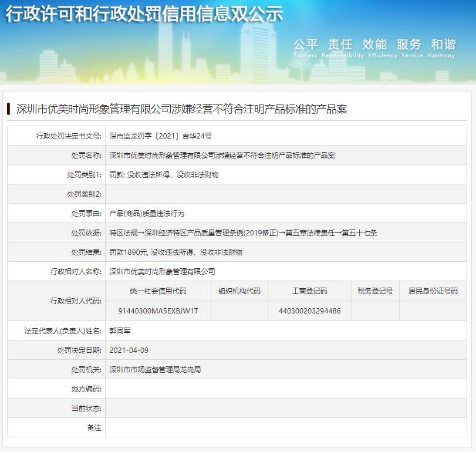Screen dimensions: 476x452
Task: Click the 居民身份证号码 column header
Action: pyautogui.click(x=433, y=291)
